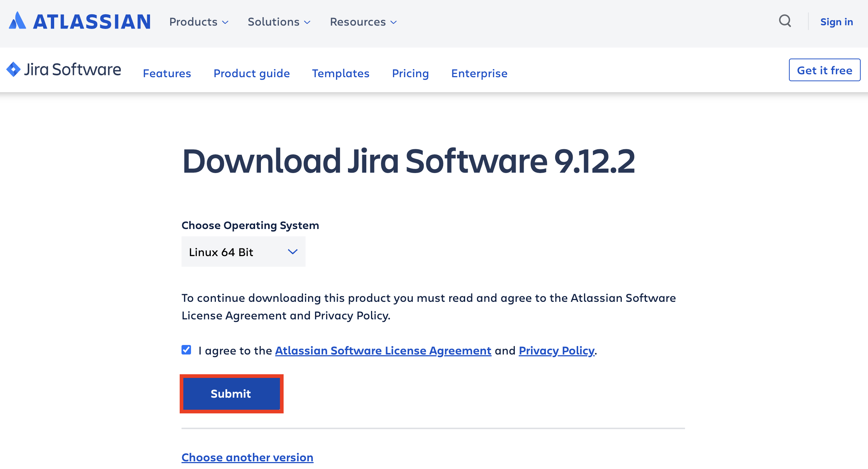The height and width of the screenshot is (469, 868).
Task: Go to the Pricing page
Action: (410, 73)
